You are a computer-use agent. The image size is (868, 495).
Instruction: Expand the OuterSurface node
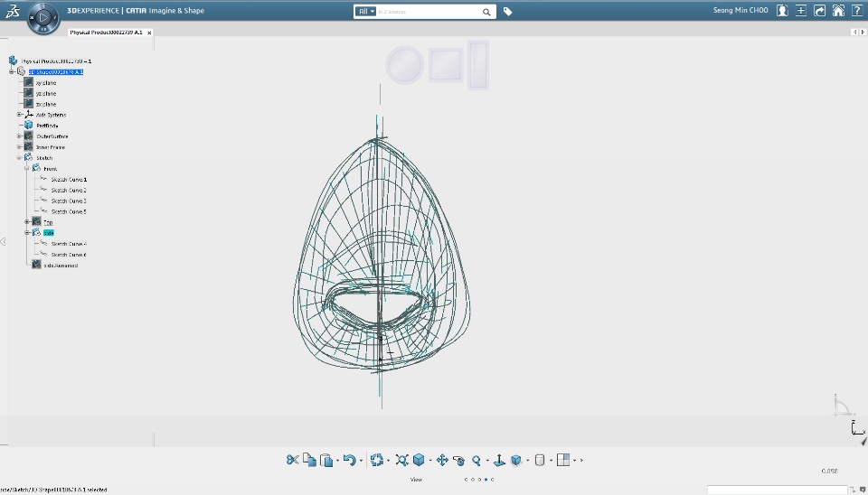tap(19, 136)
